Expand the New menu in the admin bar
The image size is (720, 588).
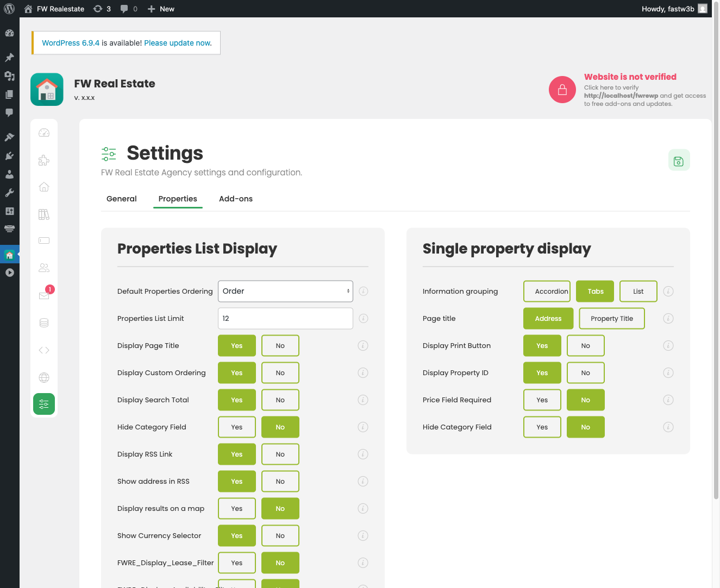point(161,9)
